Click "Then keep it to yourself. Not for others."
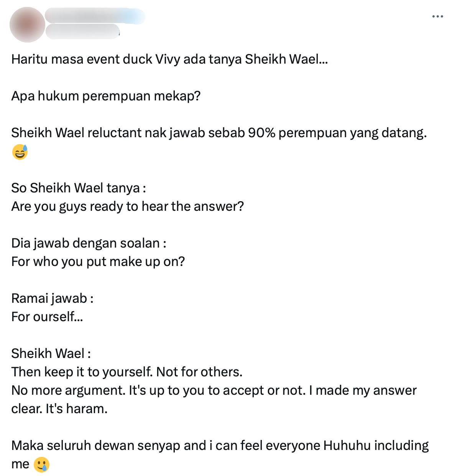Screen dimensions: 457x476 pos(127,372)
